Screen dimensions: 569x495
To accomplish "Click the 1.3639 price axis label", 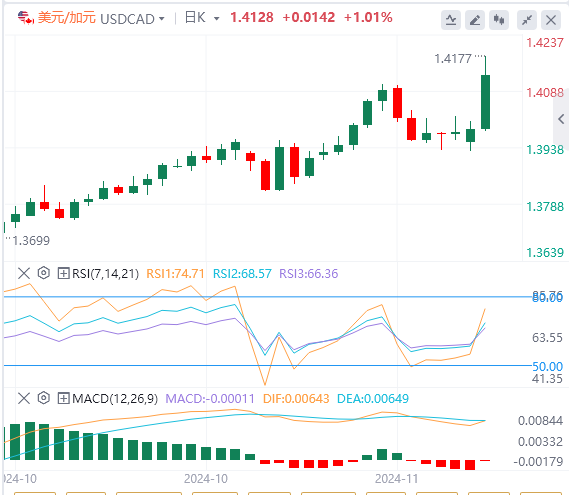I will 545,253.
